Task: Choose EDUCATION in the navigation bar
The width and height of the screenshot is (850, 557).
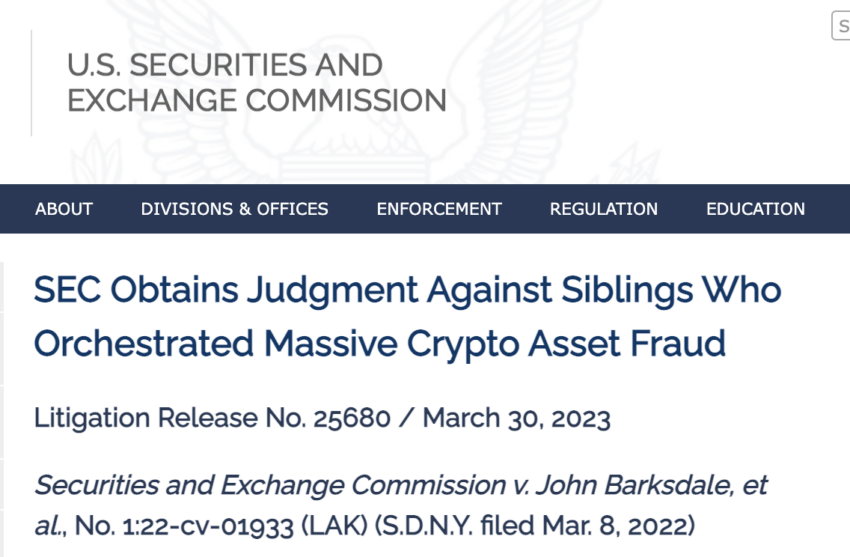Action: click(755, 209)
